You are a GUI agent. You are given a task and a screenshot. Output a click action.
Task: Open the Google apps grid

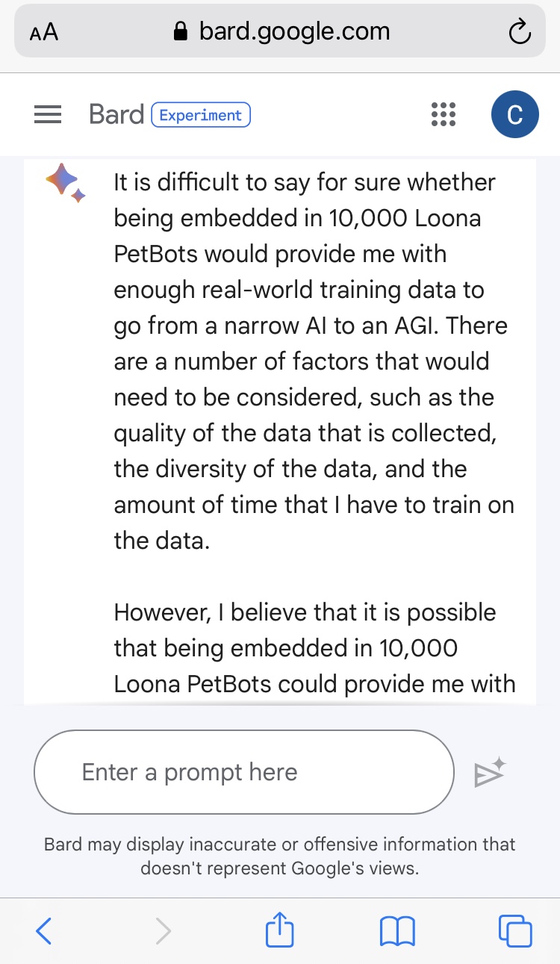[x=443, y=114]
